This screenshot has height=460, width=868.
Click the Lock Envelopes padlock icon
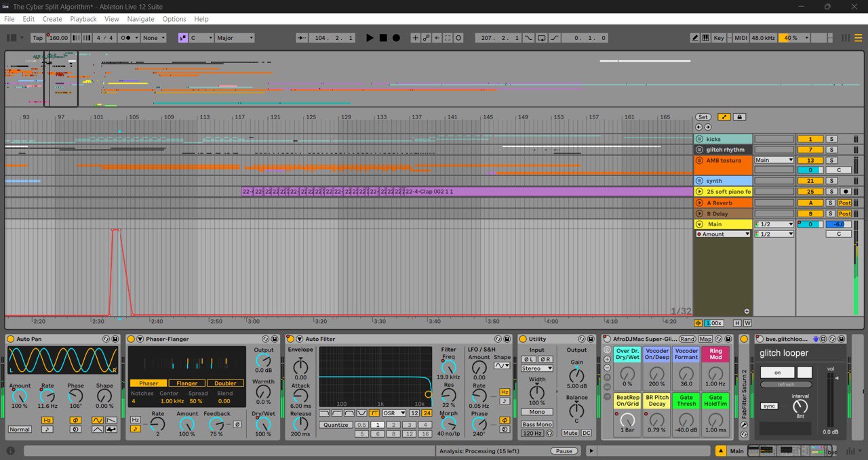740,117
